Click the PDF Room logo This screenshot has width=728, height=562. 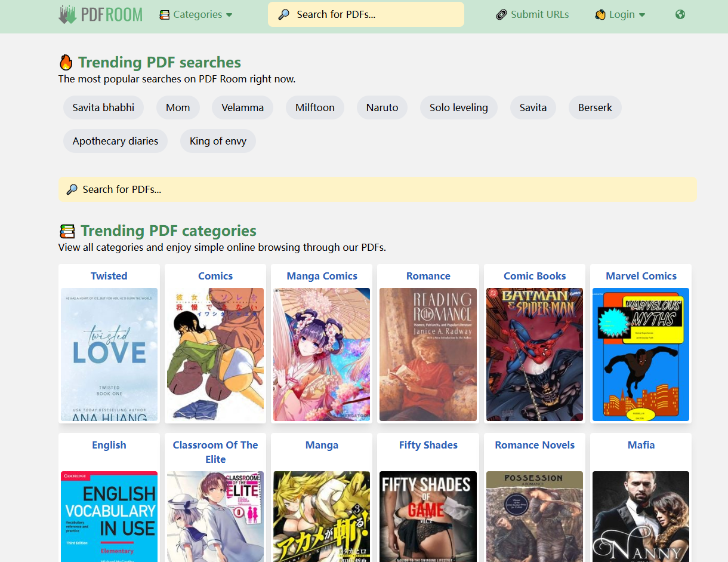[100, 14]
